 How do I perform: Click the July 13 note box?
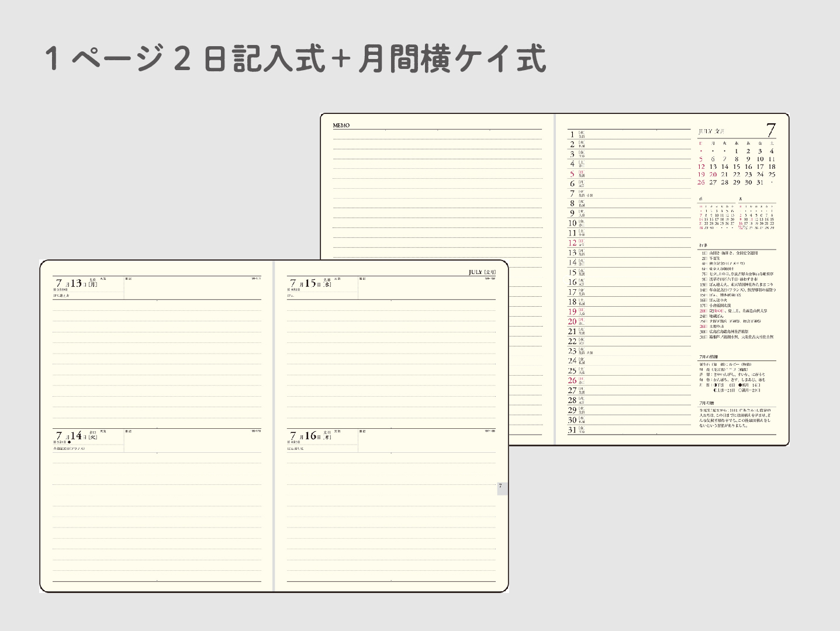click(192, 288)
